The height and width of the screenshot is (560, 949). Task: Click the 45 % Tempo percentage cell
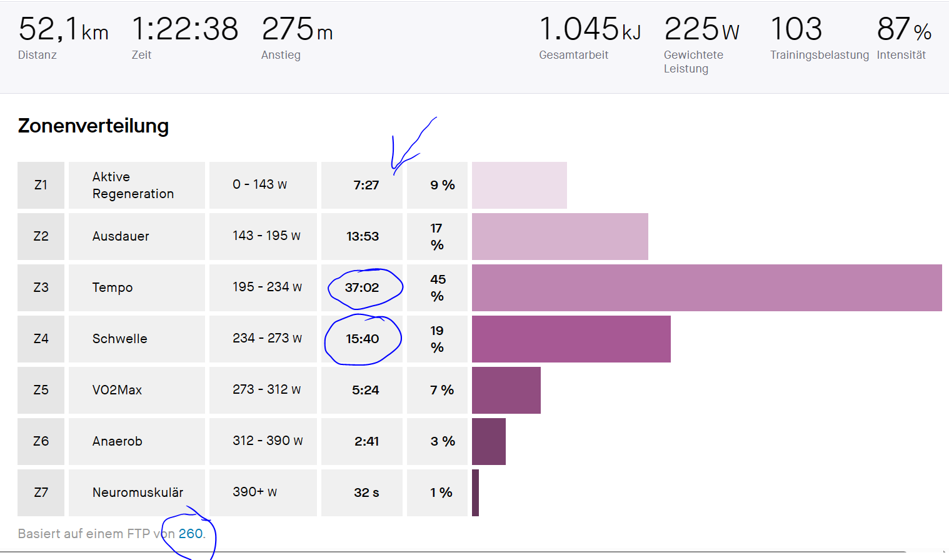pyautogui.click(x=438, y=287)
